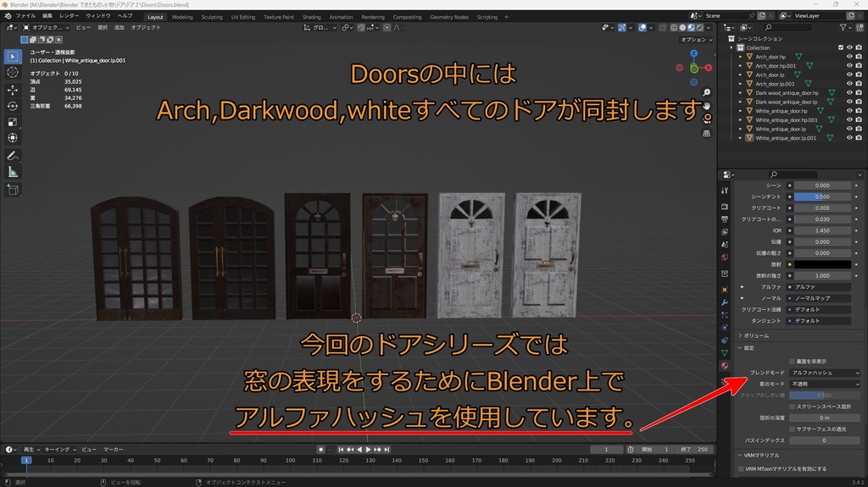This screenshot has height=487, width=868.
Task: Open the オプション dropdown in viewport
Action: (x=697, y=40)
